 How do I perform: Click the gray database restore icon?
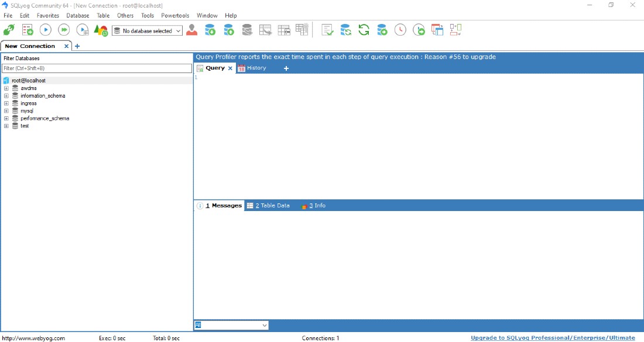[247, 30]
